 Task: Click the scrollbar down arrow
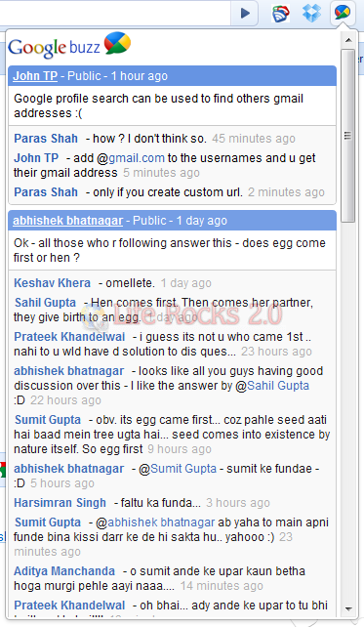[348, 609]
